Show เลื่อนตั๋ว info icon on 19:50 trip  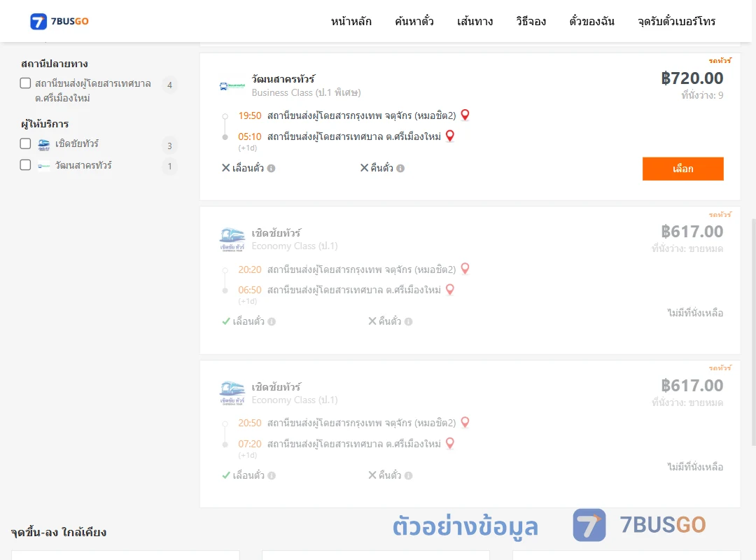tap(272, 168)
